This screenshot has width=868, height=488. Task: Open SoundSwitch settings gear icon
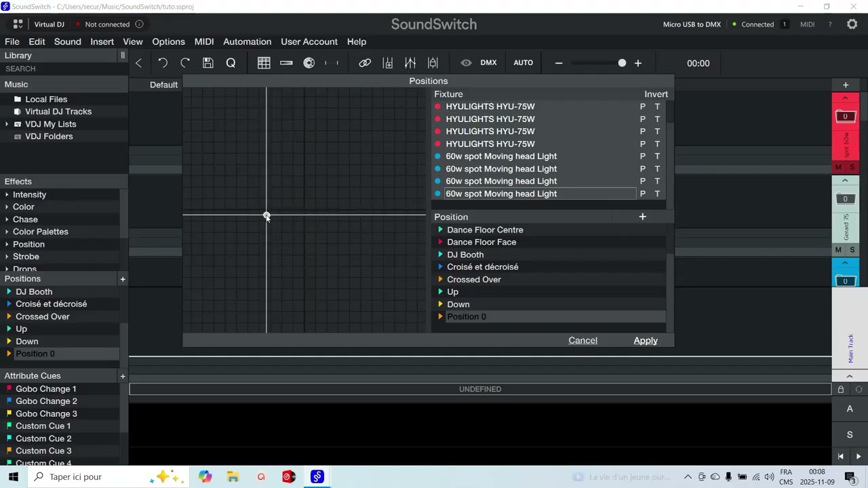[x=852, y=24]
